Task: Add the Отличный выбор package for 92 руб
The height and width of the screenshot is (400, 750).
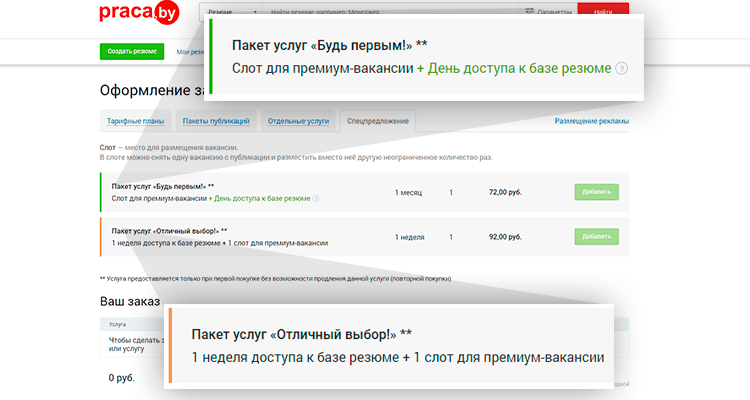Action: click(x=596, y=236)
